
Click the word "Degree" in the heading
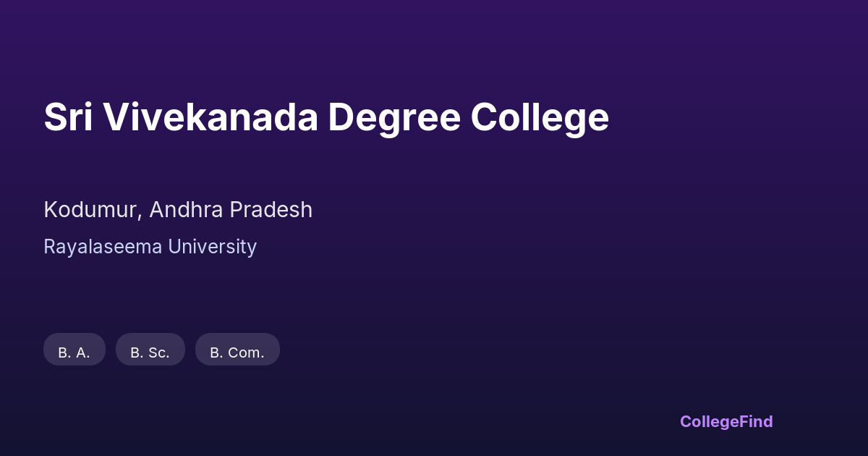(394, 117)
